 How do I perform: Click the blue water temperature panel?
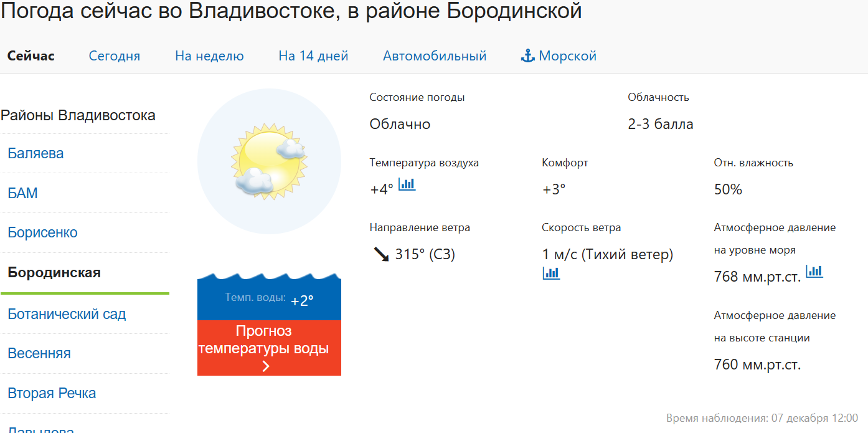pyautogui.click(x=269, y=300)
